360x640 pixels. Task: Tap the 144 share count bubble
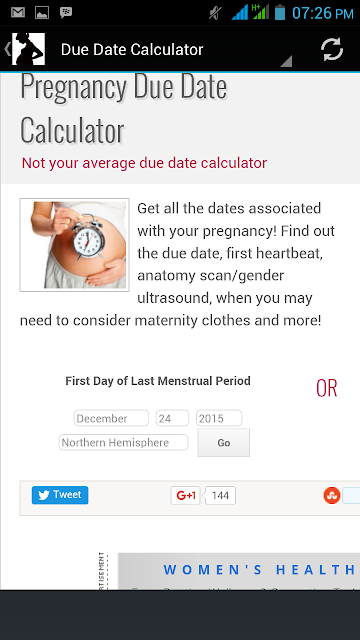pyautogui.click(x=220, y=496)
